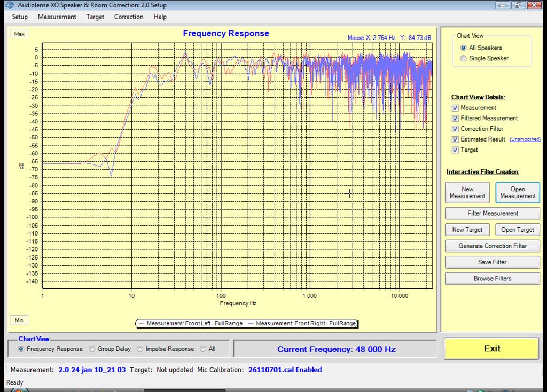The height and width of the screenshot is (392, 547).
Task: Toggle the Estimated Result checkbox
Action: tap(455, 139)
